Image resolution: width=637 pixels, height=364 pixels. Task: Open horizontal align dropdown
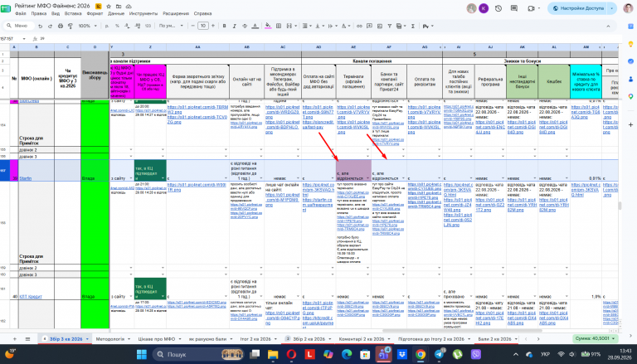click(306, 26)
